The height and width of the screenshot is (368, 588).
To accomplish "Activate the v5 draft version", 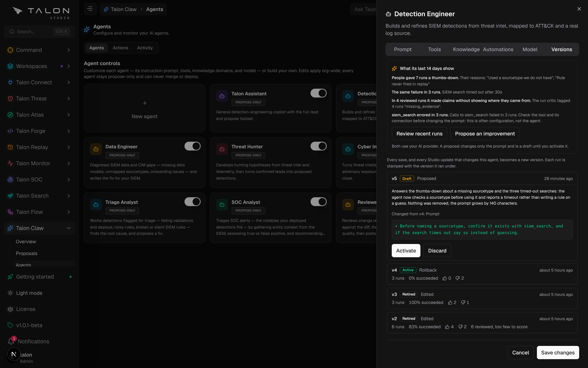I will point(406,251).
